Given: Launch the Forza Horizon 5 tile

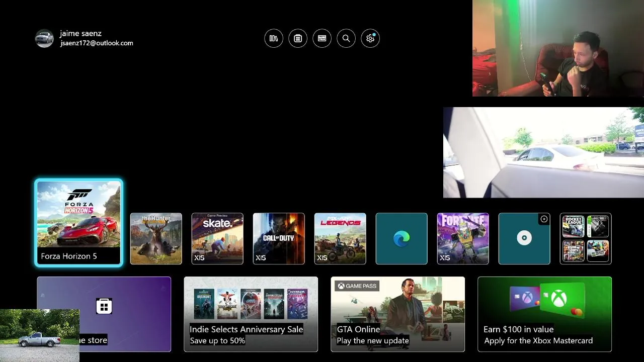Looking at the screenshot, I should click(x=79, y=223).
